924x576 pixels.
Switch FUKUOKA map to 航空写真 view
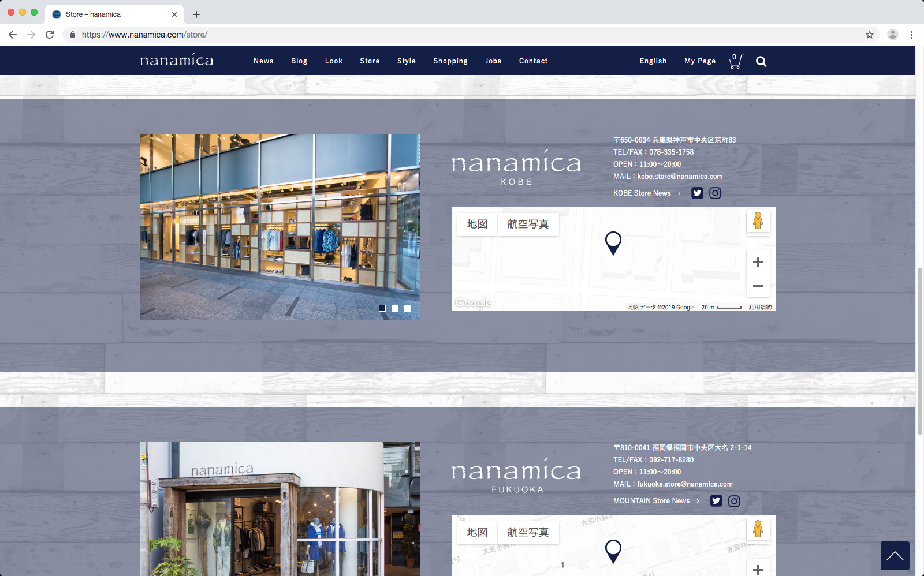pos(528,532)
